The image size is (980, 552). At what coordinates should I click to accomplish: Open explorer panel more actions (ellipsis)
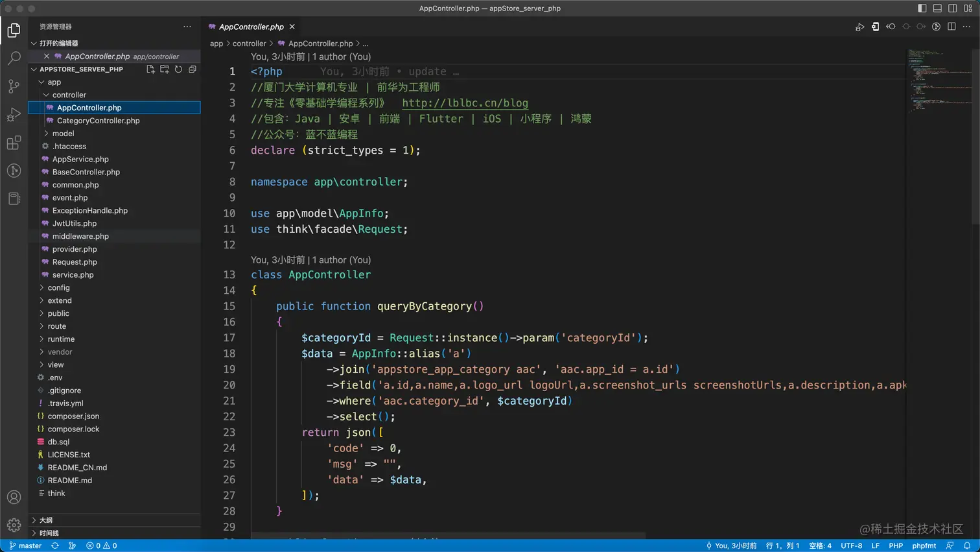click(187, 27)
